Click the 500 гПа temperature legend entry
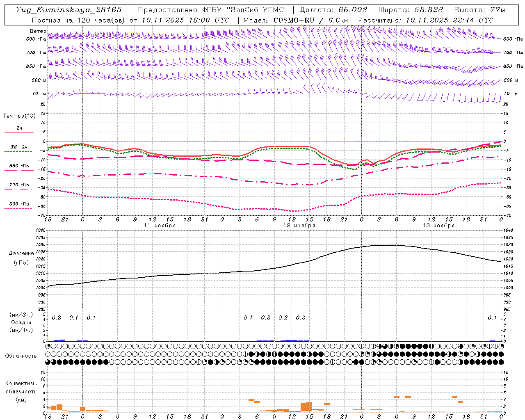This screenshot has height=420, width=525. tap(19, 204)
